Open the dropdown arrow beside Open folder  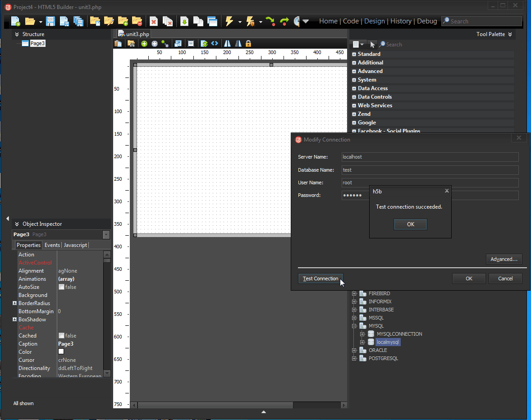point(40,22)
